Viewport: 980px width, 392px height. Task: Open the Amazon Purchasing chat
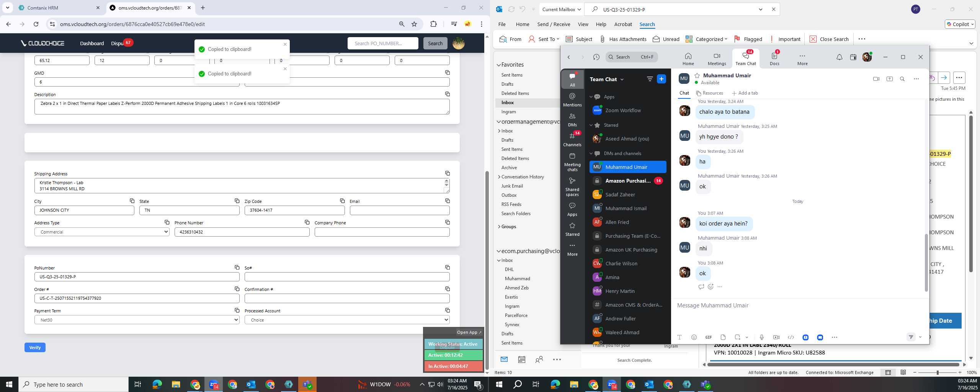628,181
